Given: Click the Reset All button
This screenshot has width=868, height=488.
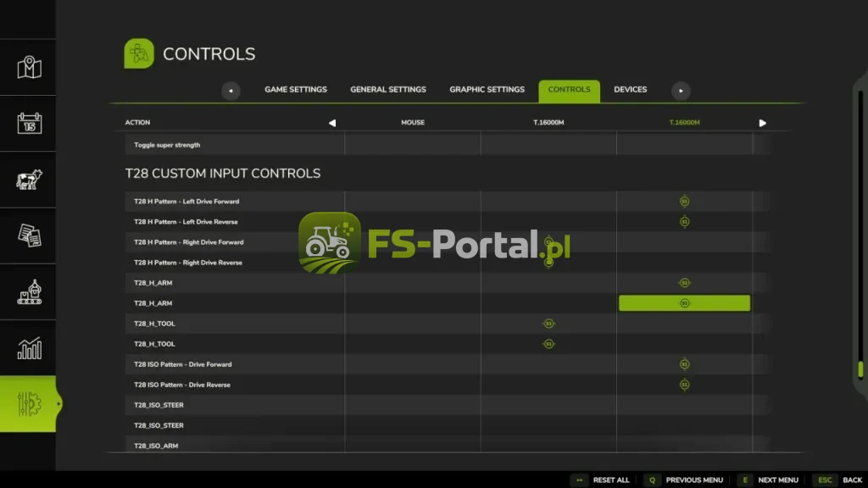Looking at the screenshot, I should 611,480.
